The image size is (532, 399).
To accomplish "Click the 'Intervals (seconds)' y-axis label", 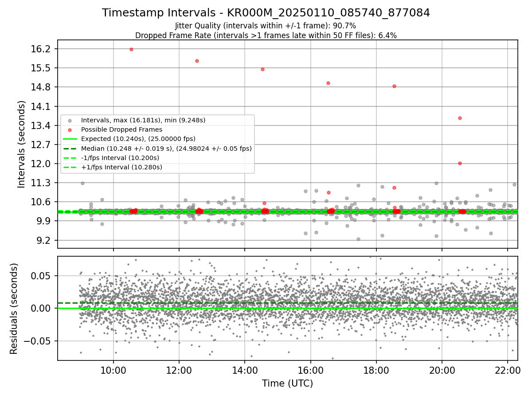I will [22, 144].
